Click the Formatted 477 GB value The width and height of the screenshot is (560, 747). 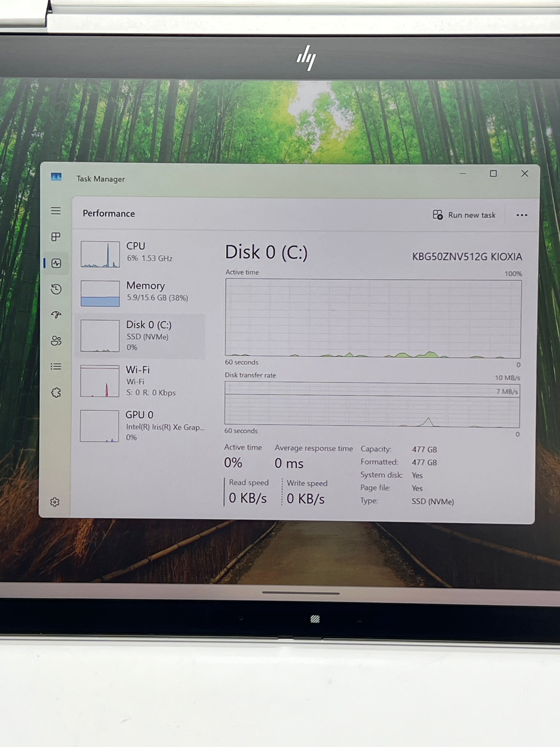(x=424, y=462)
